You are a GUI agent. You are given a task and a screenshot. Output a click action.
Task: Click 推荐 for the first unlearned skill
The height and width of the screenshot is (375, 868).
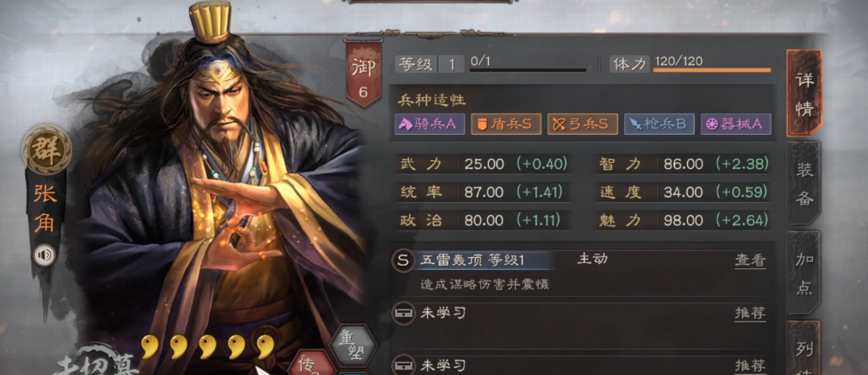(750, 314)
